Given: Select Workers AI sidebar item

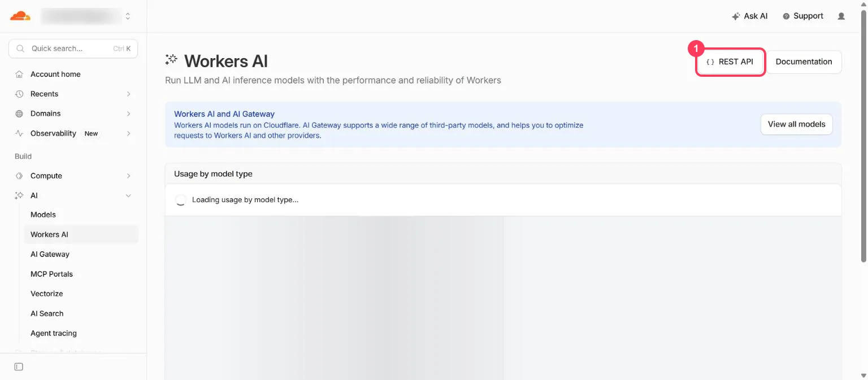Looking at the screenshot, I should point(81,234).
